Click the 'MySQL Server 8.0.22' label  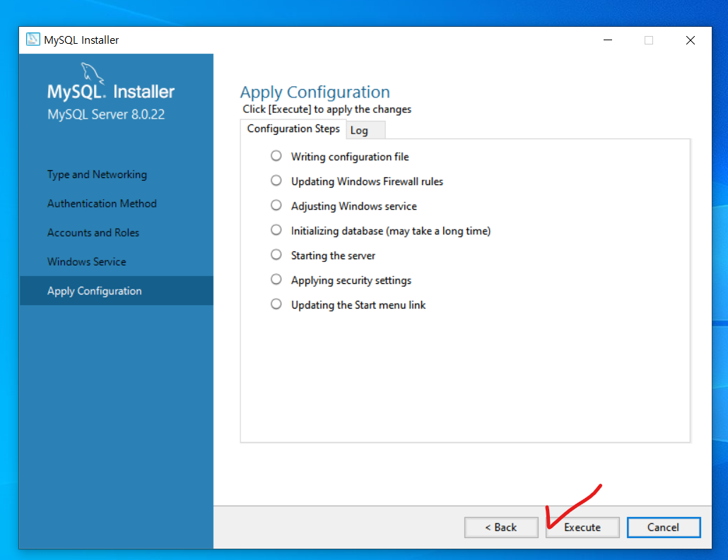click(x=106, y=114)
